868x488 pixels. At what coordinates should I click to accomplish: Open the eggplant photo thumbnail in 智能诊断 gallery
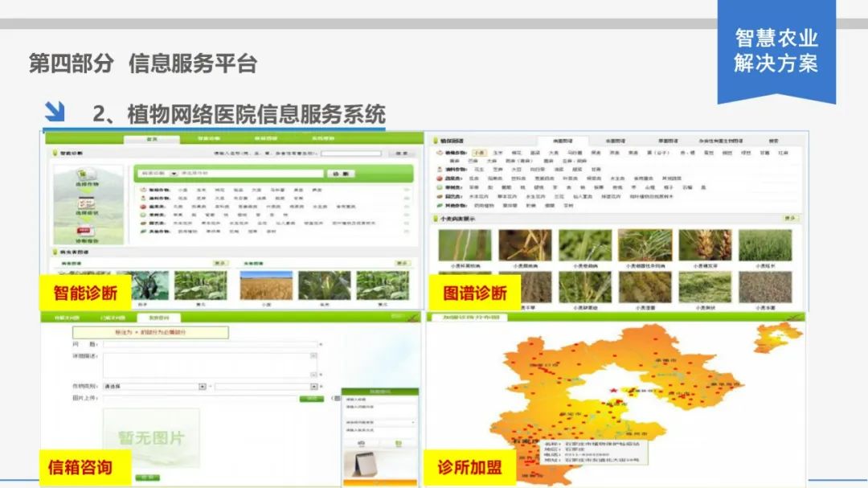coord(150,285)
